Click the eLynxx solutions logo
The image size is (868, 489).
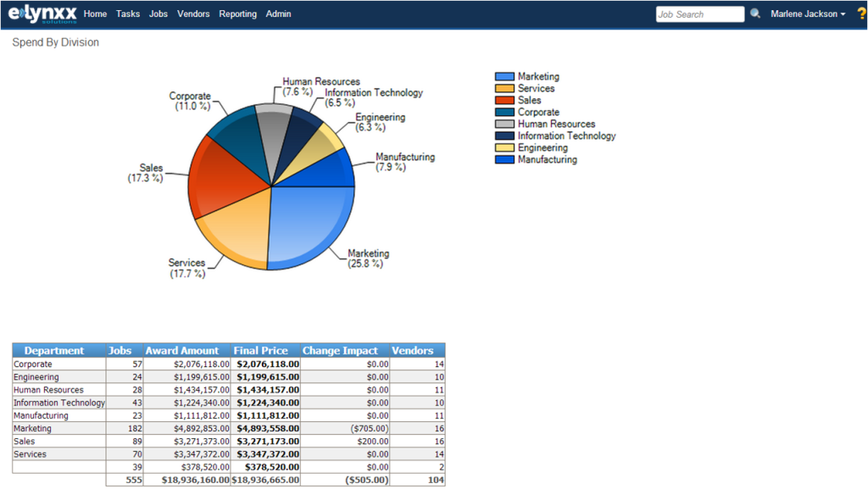click(x=42, y=14)
